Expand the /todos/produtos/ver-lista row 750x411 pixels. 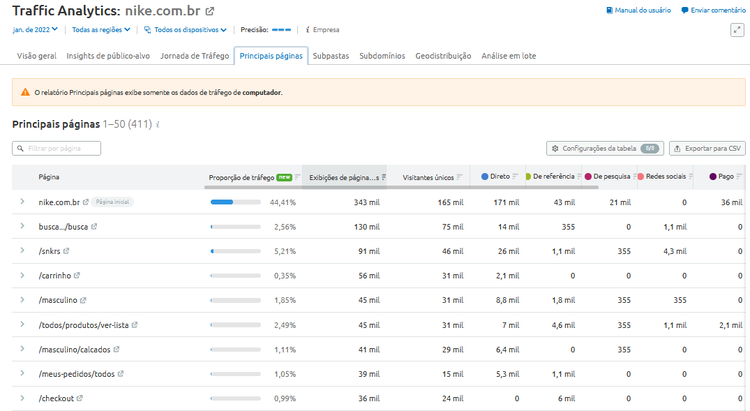(x=22, y=324)
